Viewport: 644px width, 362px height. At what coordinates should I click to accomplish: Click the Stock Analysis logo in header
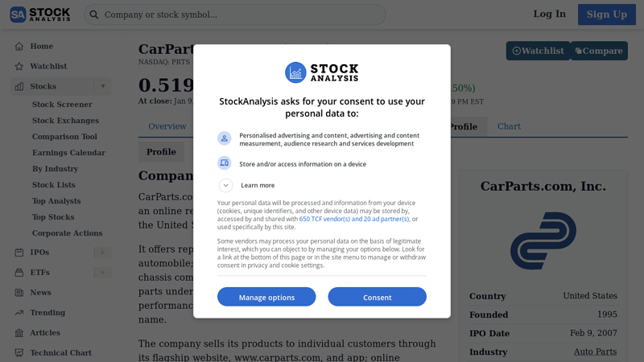40,14
